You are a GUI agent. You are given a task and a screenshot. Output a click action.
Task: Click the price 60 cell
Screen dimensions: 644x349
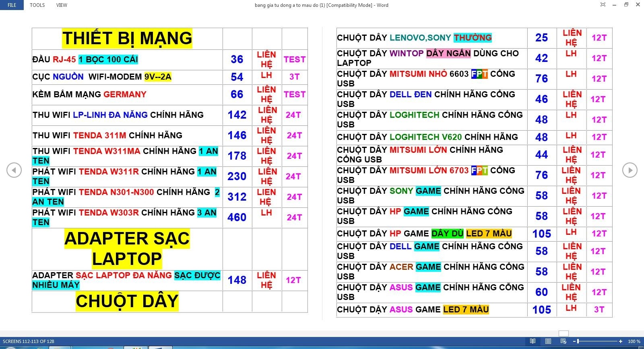point(542,292)
